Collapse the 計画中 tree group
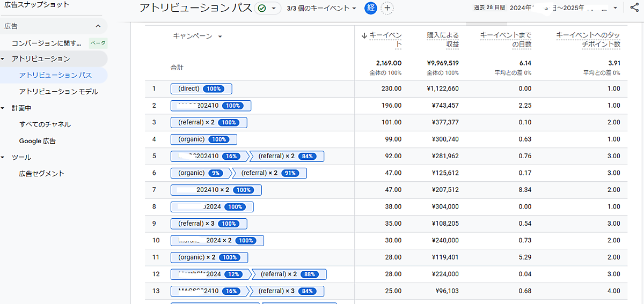The width and height of the screenshot is (644, 304). point(3,108)
